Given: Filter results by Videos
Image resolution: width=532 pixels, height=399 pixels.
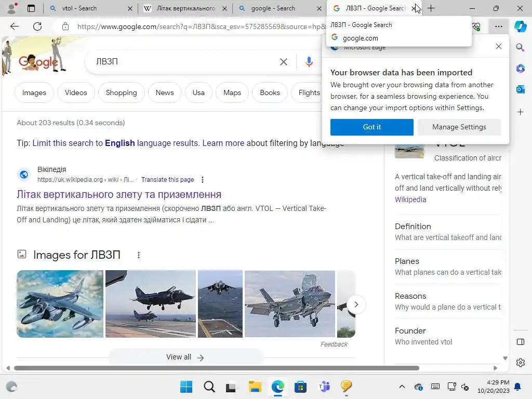Looking at the screenshot, I should [76, 92].
